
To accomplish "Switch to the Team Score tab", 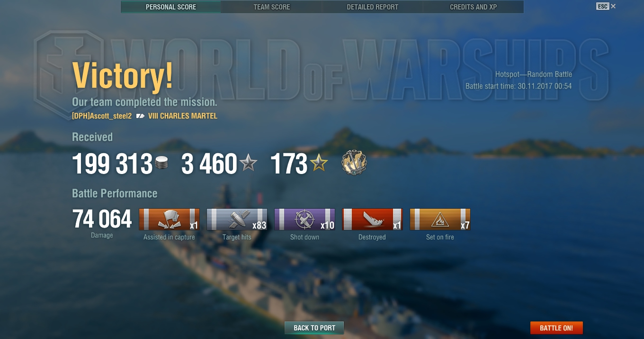I will coord(272,7).
